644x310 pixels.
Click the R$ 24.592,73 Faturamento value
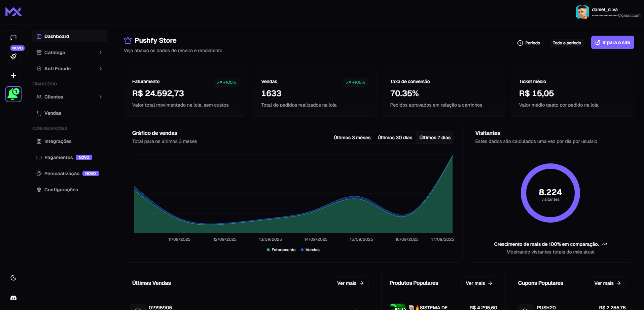[x=158, y=93]
